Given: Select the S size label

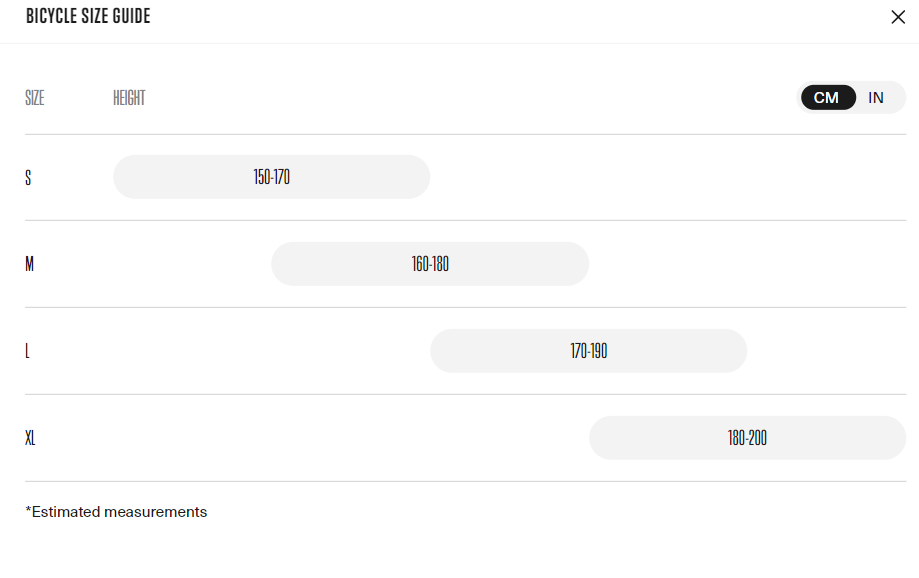Looking at the screenshot, I should [x=28, y=178].
